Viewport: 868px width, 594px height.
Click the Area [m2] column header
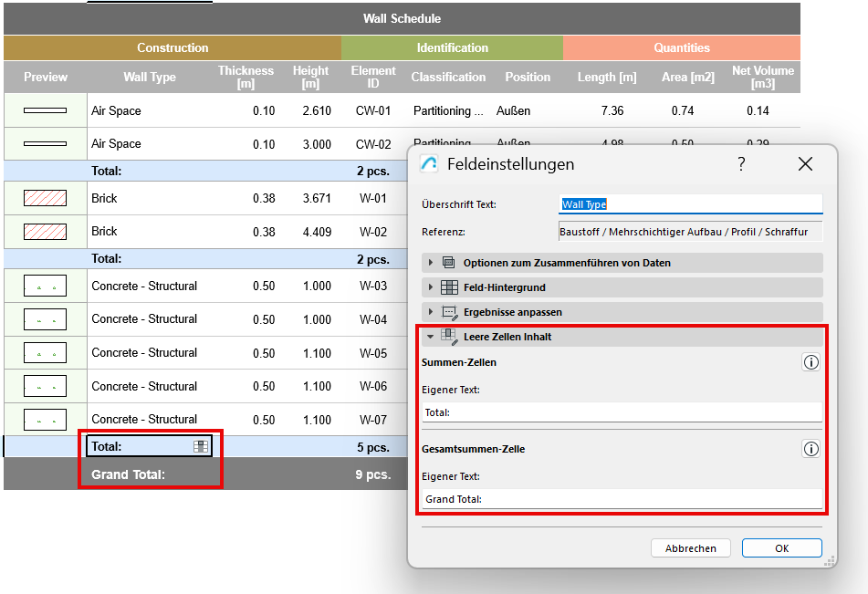click(688, 77)
